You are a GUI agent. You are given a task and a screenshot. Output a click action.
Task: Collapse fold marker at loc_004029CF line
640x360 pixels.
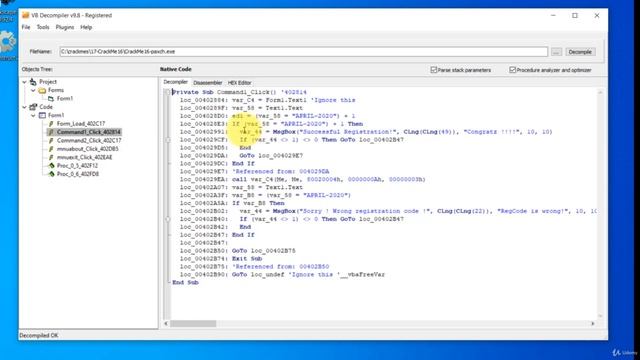tap(168, 140)
